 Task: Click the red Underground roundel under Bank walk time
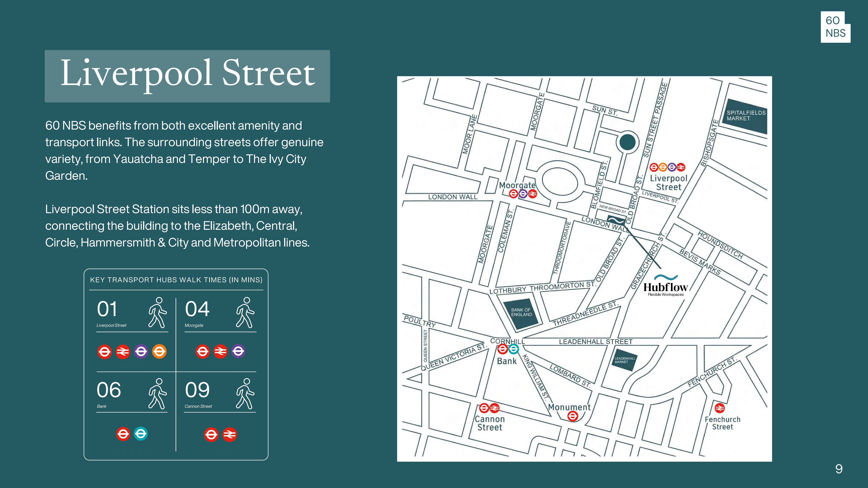[x=123, y=434]
